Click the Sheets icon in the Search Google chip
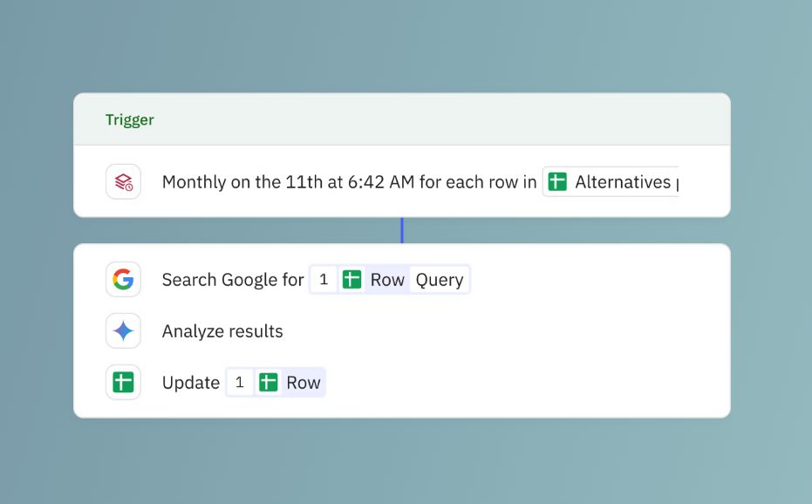The width and height of the screenshot is (812, 504). [x=351, y=279]
